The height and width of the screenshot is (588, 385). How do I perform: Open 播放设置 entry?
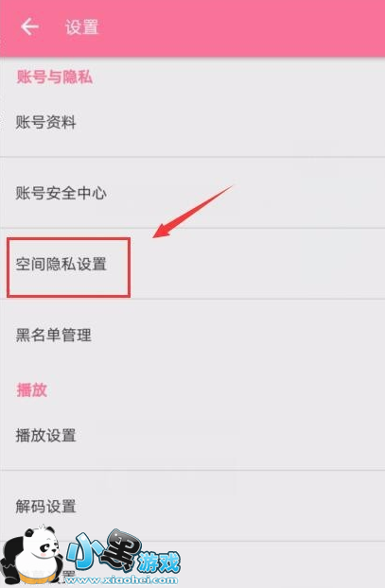coord(193,436)
